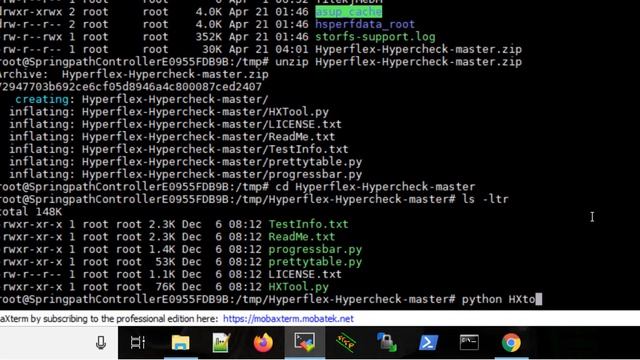Open the padlock network app on taskbar
640x360 pixels.
(x=387, y=342)
